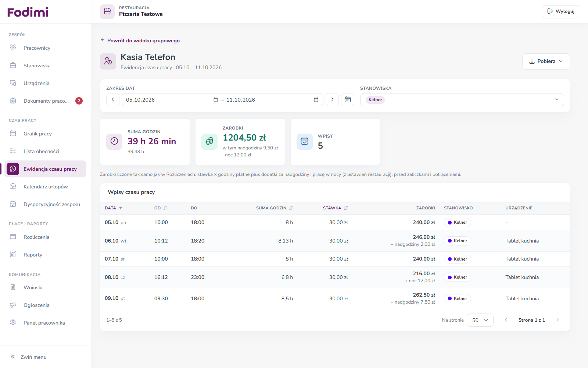Collapse menu with Zwiń menu
The height and width of the screenshot is (368, 588).
click(29, 357)
